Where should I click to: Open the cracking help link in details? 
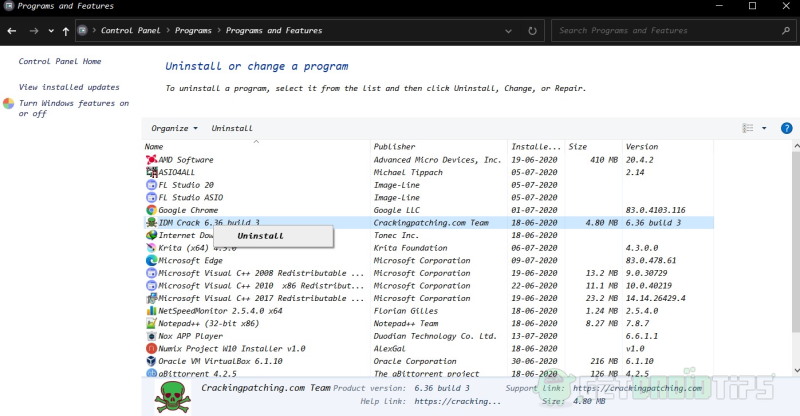[x=457, y=401]
